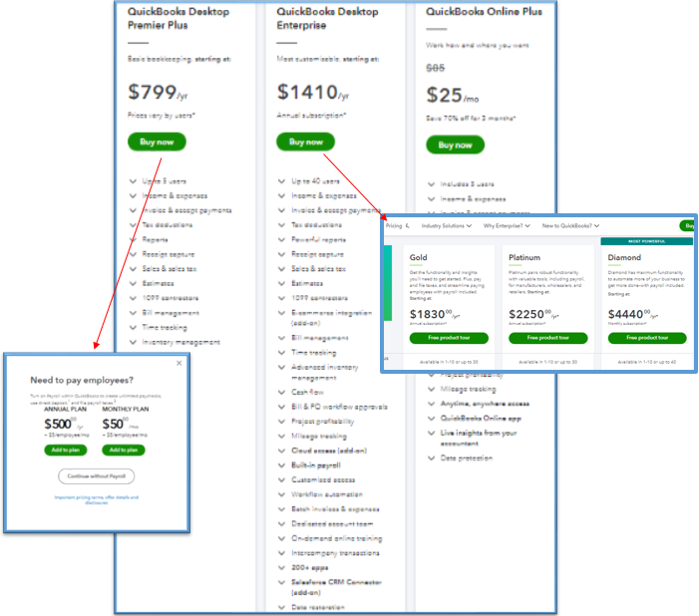Expand On-demand online training chevron
The width and height of the screenshot is (699, 616).
click(x=282, y=538)
